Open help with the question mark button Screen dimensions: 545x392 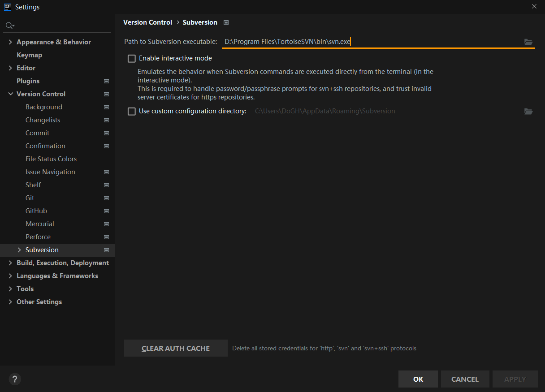15,379
